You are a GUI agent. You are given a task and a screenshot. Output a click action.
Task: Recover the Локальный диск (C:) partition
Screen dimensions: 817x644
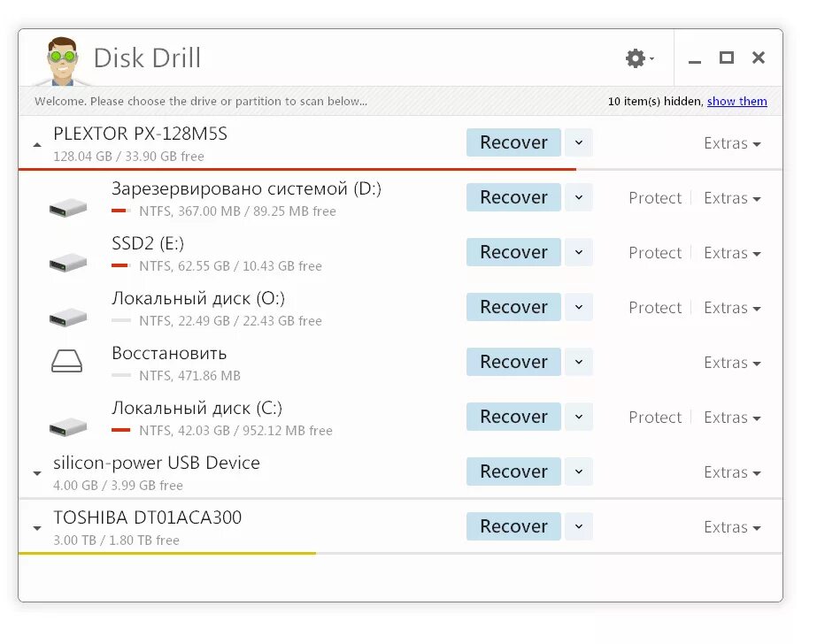click(513, 417)
